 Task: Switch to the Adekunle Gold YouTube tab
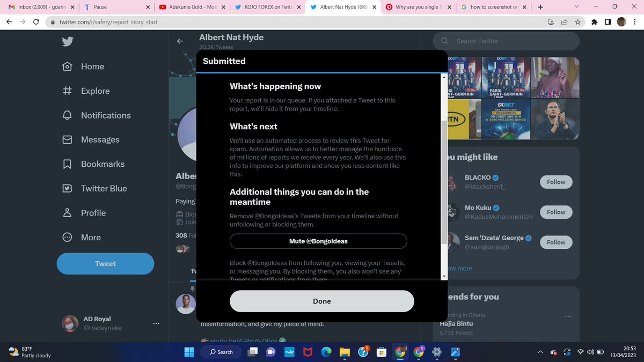[x=193, y=7]
